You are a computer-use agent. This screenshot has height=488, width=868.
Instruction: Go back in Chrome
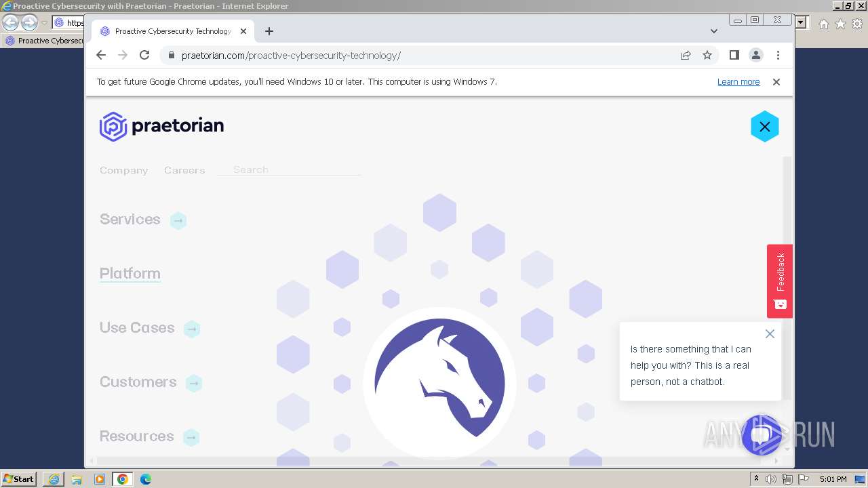[x=101, y=55]
